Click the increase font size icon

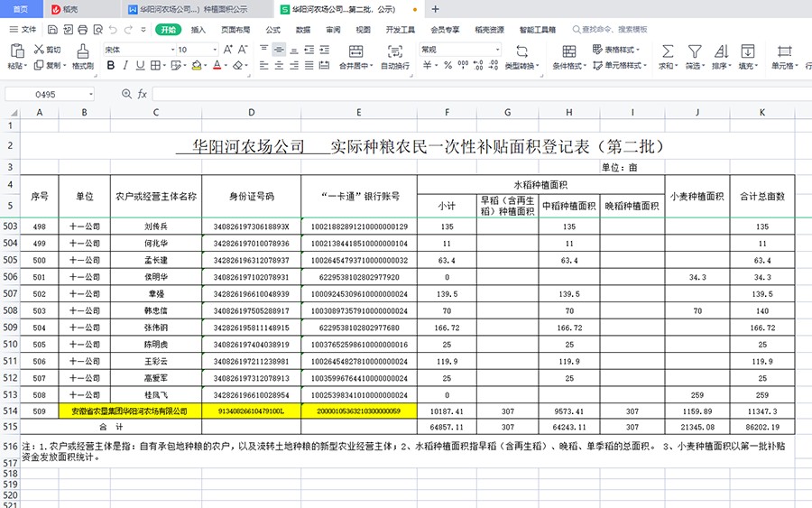tap(227, 50)
